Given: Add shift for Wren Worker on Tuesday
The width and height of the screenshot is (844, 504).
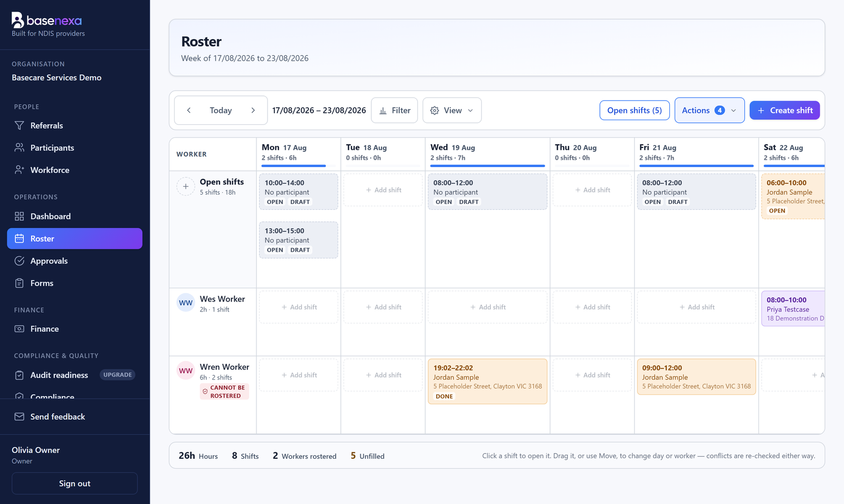Looking at the screenshot, I should (x=383, y=375).
